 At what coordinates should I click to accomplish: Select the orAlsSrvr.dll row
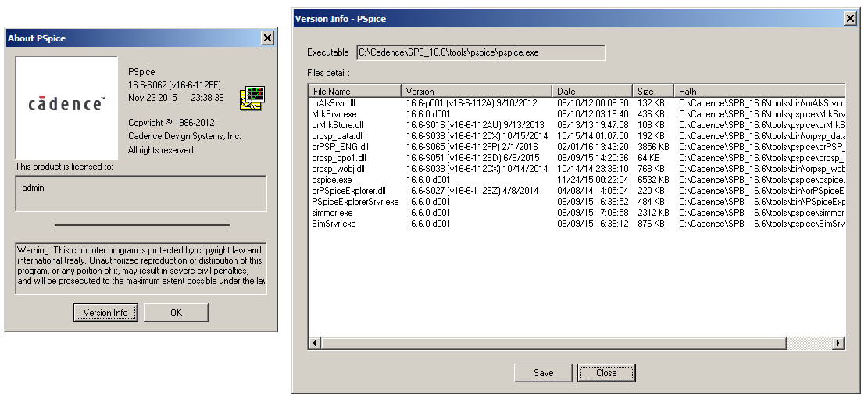[x=577, y=103]
